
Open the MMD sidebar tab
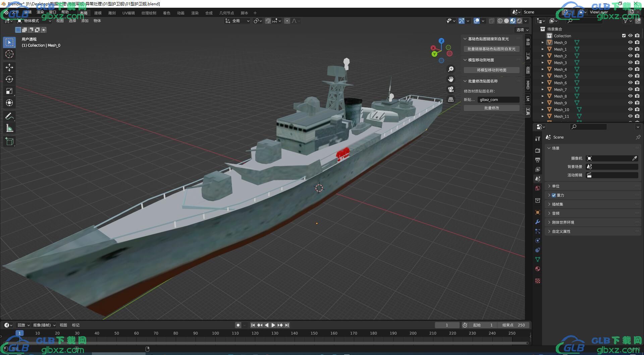pos(528,85)
